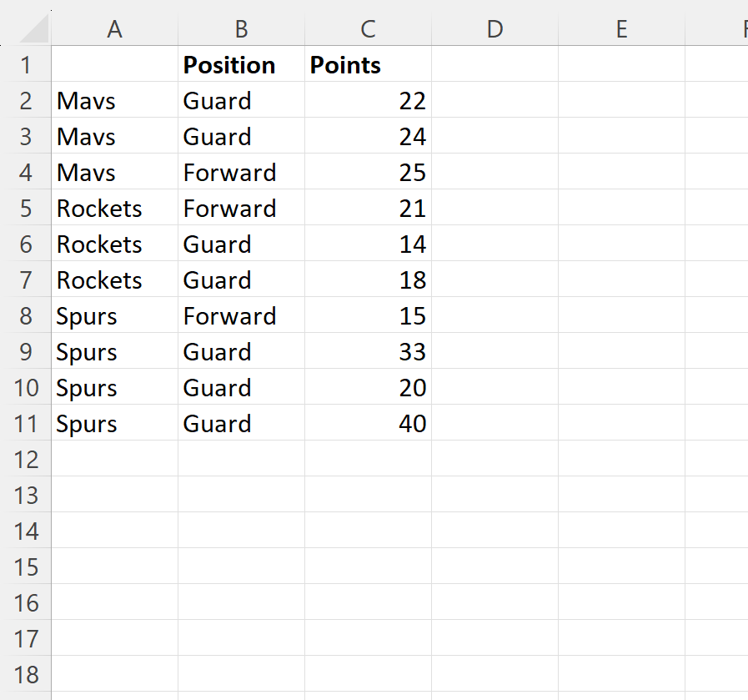This screenshot has width=748, height=700.
Task: Click the Guard cell in row 6
Action: [x=241, y=244]
